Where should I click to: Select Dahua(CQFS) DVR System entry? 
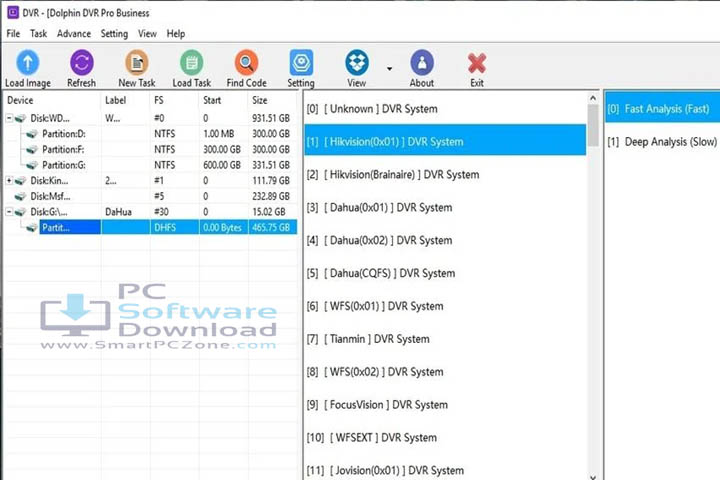444,273
